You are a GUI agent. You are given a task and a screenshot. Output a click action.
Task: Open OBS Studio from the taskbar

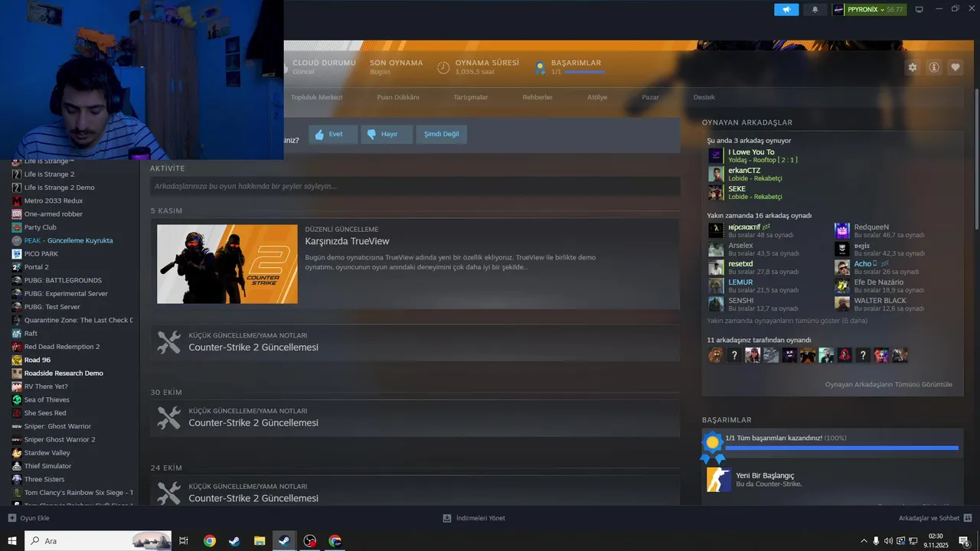click(309, 541)
